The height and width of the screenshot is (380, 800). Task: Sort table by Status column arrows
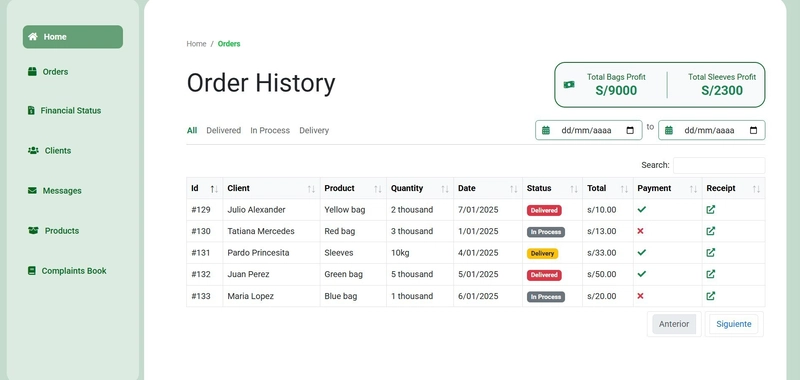[x=573, y=189]
